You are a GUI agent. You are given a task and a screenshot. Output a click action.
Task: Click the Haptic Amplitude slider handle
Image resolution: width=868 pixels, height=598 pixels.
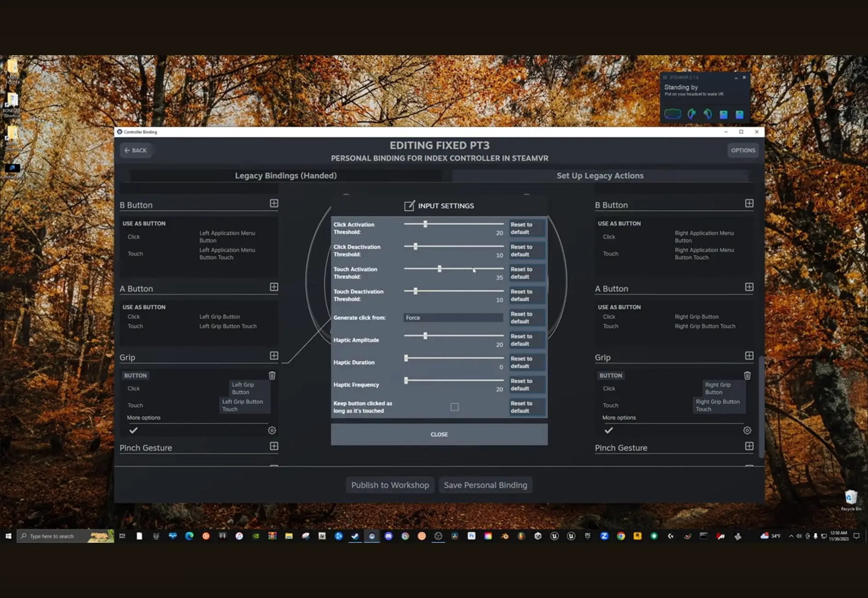pyautogui.click(x=425, y=336)
